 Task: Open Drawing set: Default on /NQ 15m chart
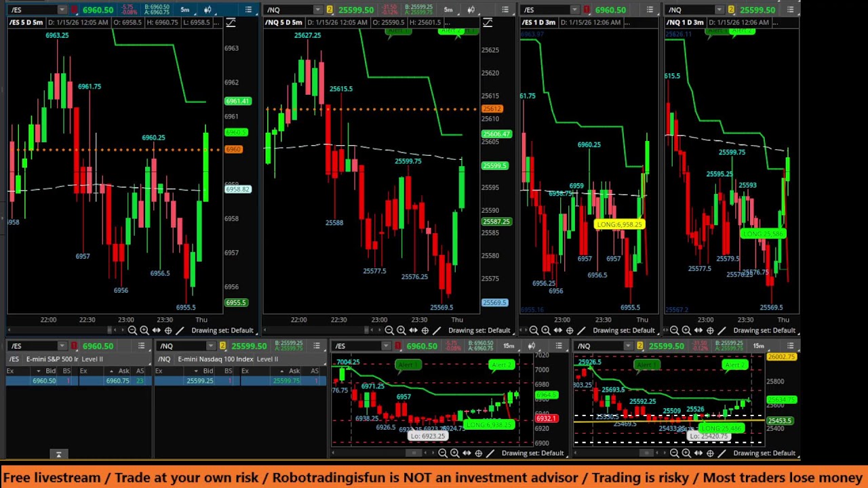(x=764, y=453)
